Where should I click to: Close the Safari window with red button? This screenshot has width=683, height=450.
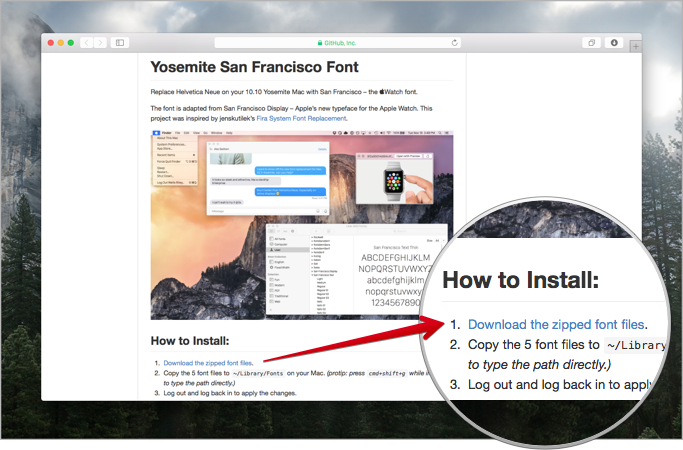click(x=51, y=43)
